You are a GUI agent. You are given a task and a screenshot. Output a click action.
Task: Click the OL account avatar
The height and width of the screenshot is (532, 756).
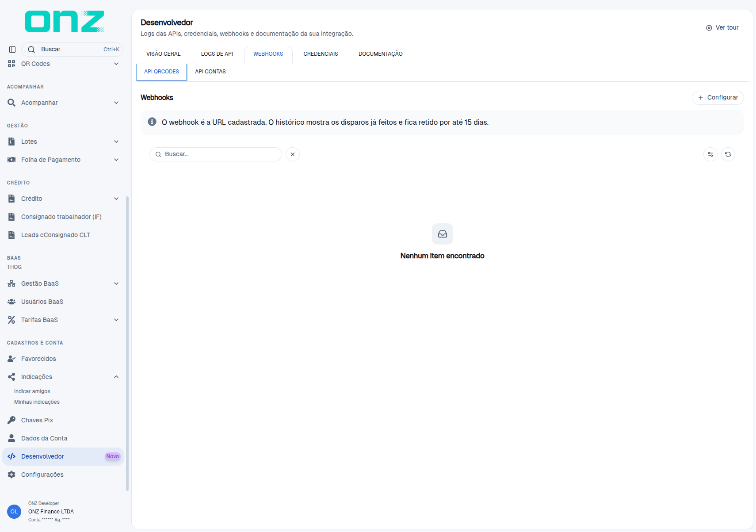coord(14,512)
